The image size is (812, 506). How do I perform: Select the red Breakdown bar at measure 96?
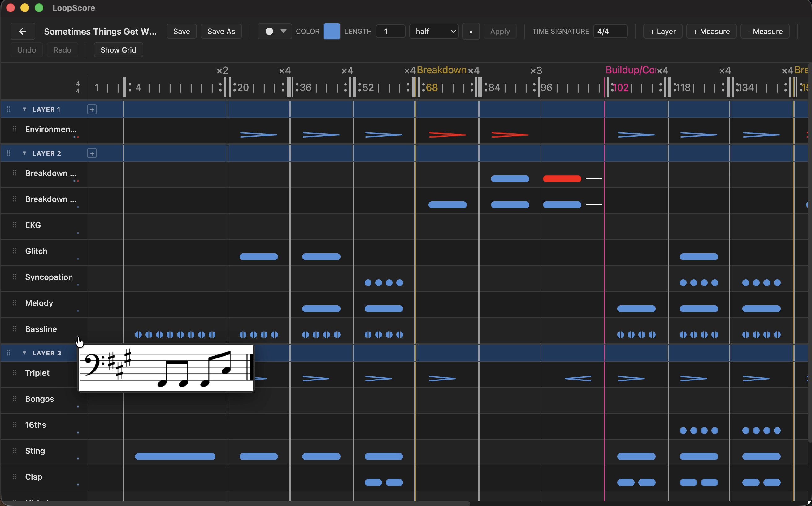562,179
